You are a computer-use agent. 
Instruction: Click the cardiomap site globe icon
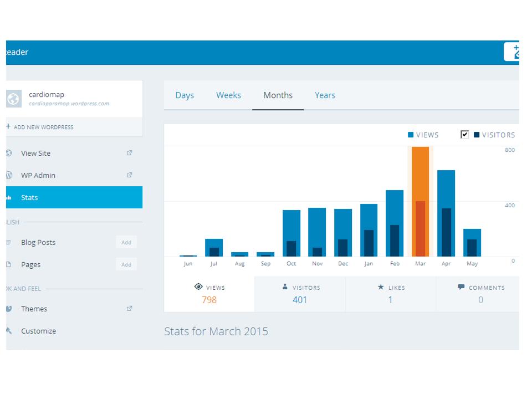point(13,99)
